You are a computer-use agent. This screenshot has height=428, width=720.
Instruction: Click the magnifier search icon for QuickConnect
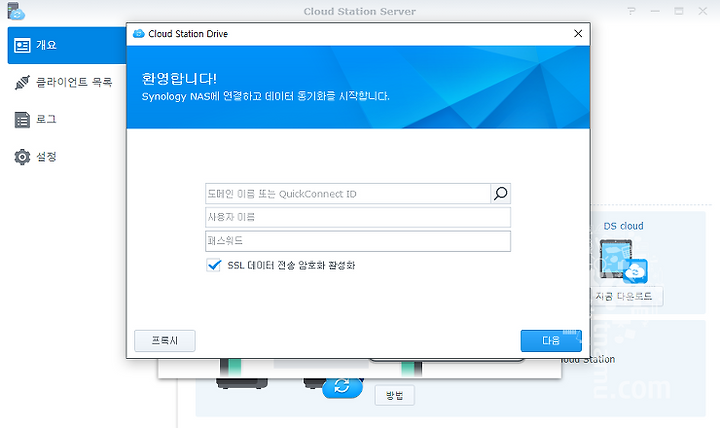[501, 194]
